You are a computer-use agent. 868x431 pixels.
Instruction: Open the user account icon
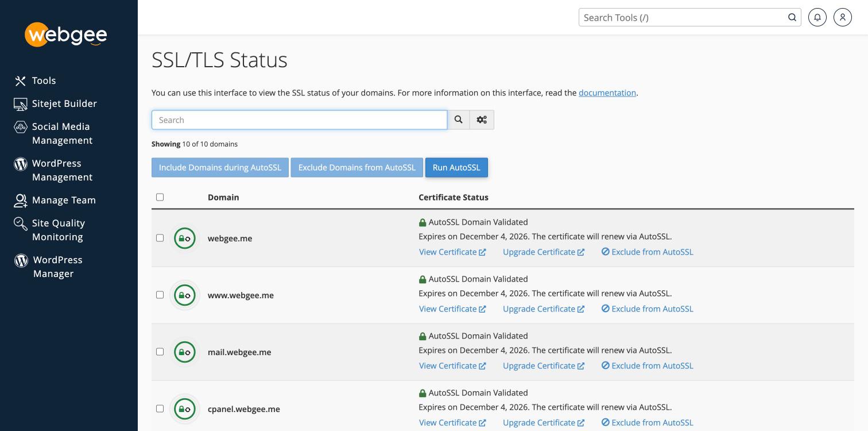pyautogui.click(x=843, y=17)
